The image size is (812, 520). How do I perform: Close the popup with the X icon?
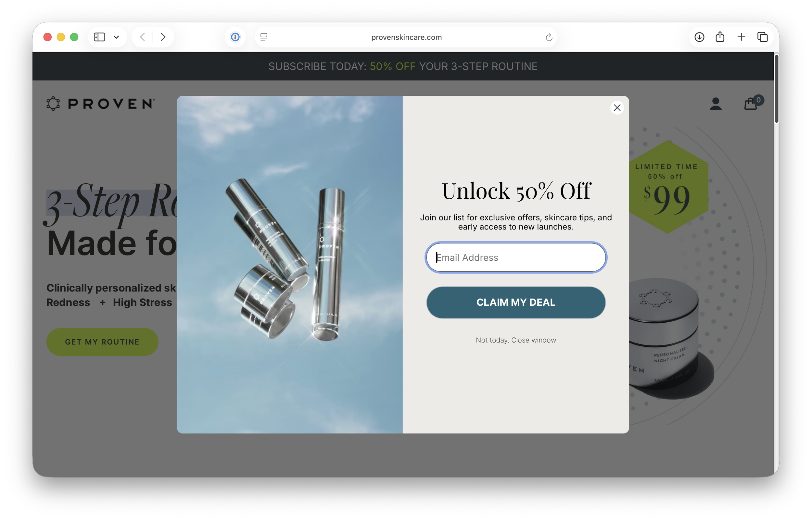click(x=617, y=108)
